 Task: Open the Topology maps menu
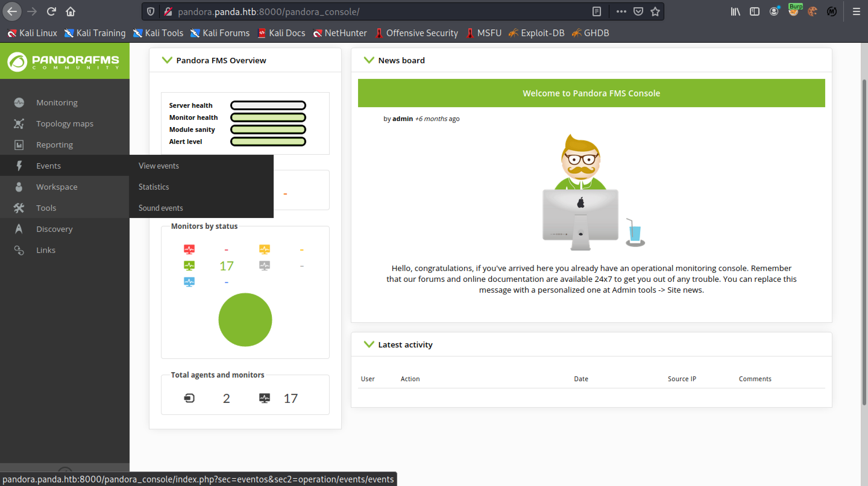65,123
